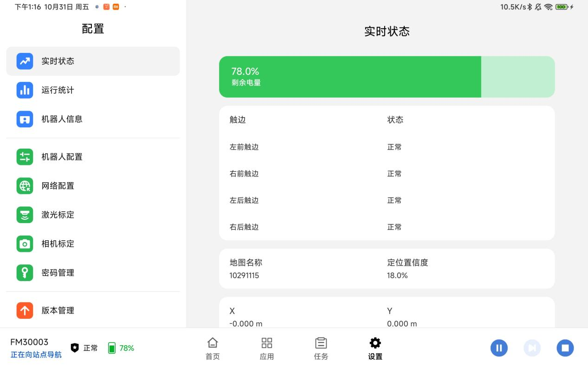Skip to the next station
Screen dimensions: 588x368
click(532, 348)
